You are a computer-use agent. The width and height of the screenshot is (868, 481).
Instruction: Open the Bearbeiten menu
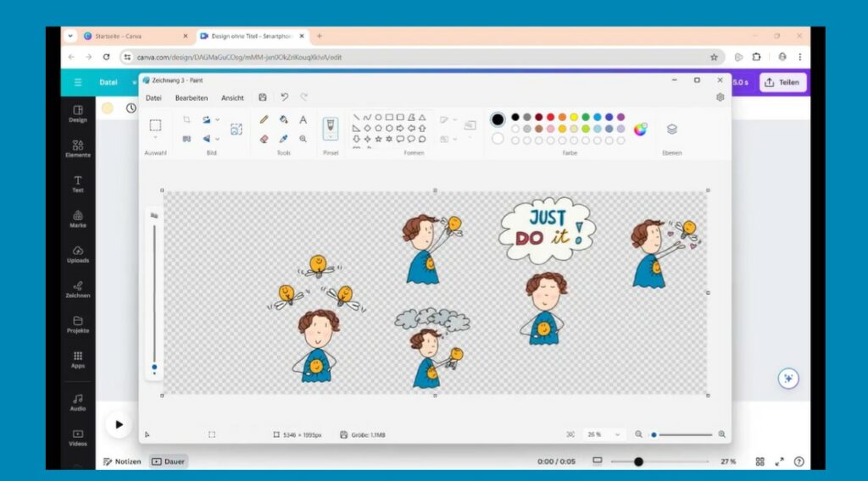[x=192, y=97]
